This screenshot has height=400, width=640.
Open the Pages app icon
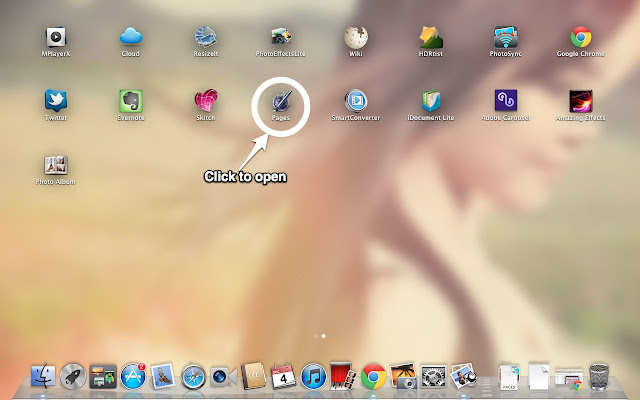click(x=281, y=101)
